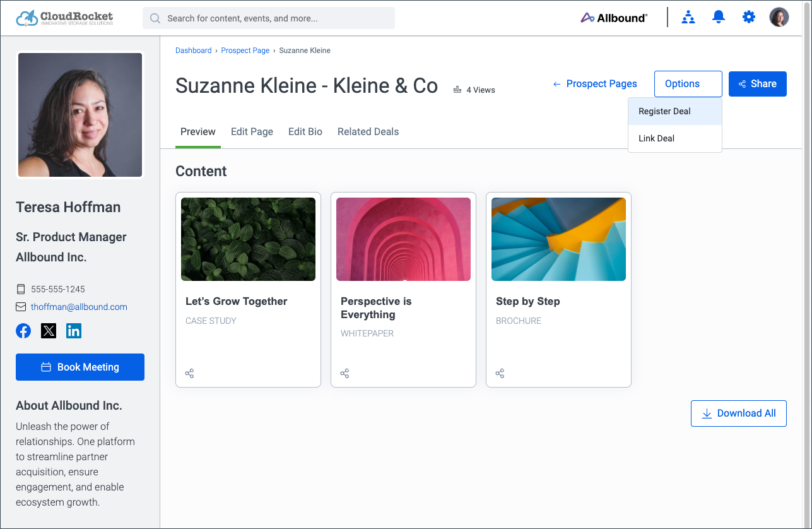This screenshot has height=529, width=812.
Task: Click the phone icon next to 555-555-1245
Action: 21,289
